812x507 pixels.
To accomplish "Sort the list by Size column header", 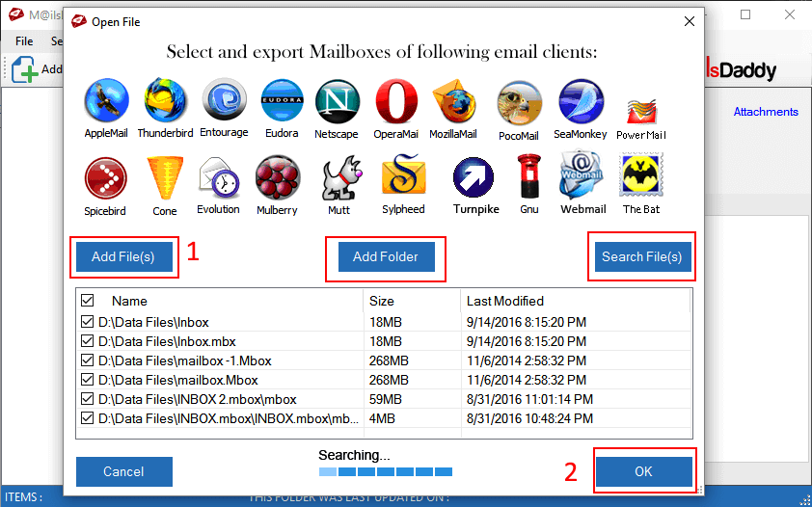I will [x=382, y=301].
